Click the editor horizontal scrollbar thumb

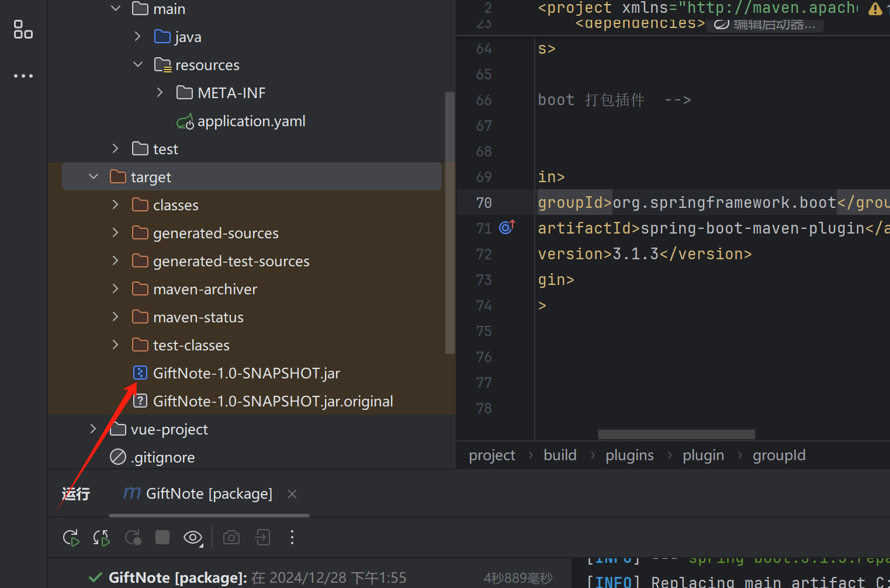677,434
